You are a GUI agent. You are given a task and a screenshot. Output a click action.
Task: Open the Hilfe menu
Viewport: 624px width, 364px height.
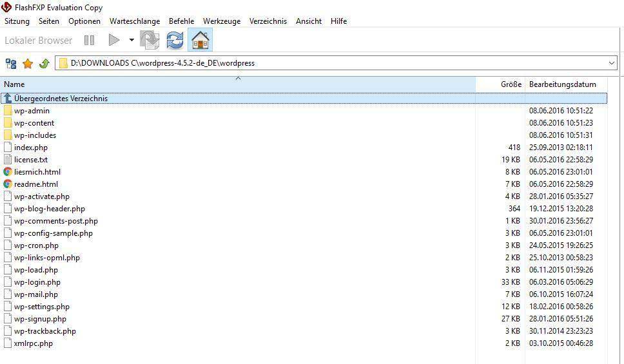[338, 21]
